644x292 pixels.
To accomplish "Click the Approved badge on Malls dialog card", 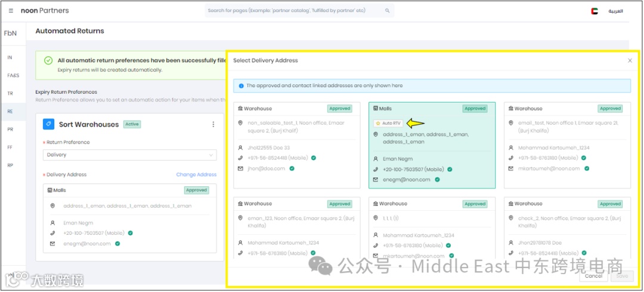I will pyautogui.click(x=475, y=109).
